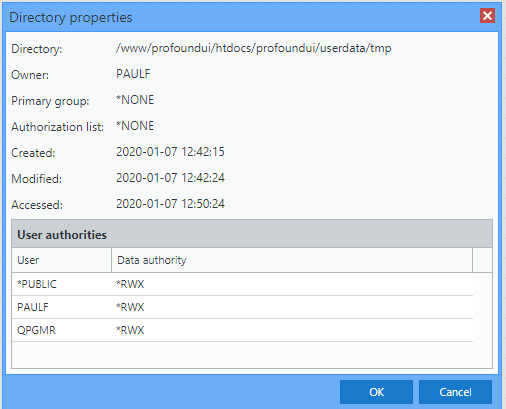
Task: Click the Authorization list value *NONE
Action: [135, 126]
